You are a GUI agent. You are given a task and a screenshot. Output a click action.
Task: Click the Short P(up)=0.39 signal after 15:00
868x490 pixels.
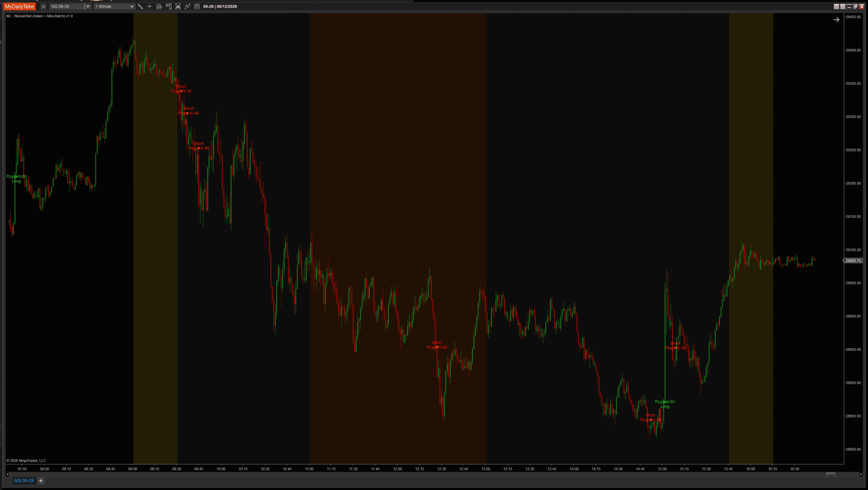coord(675,346)
